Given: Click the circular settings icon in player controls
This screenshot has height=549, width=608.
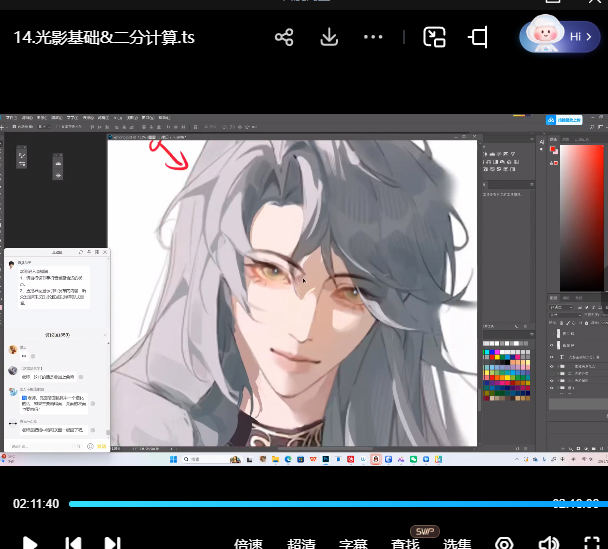Looking at the screenshot, I should pyautogui.click(x=505, y=543).
